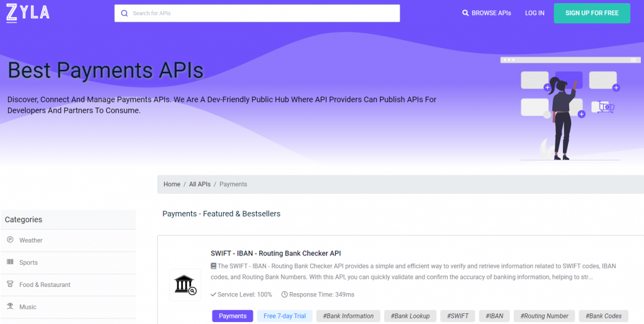This screenshot has width=644, height=324.
Task: Select the Music category
Action: tap(68, 307)
